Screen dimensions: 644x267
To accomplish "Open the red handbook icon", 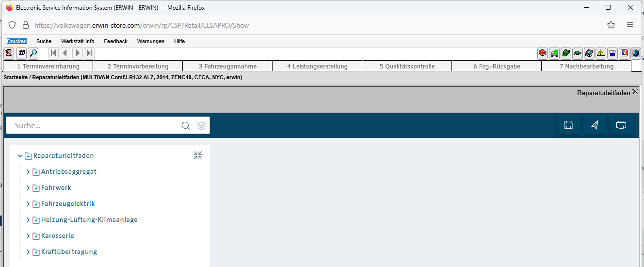I will (543, 53).
